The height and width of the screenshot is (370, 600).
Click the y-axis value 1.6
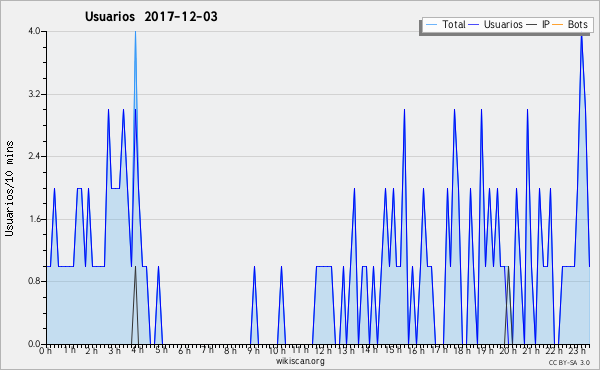click(34, 219)
